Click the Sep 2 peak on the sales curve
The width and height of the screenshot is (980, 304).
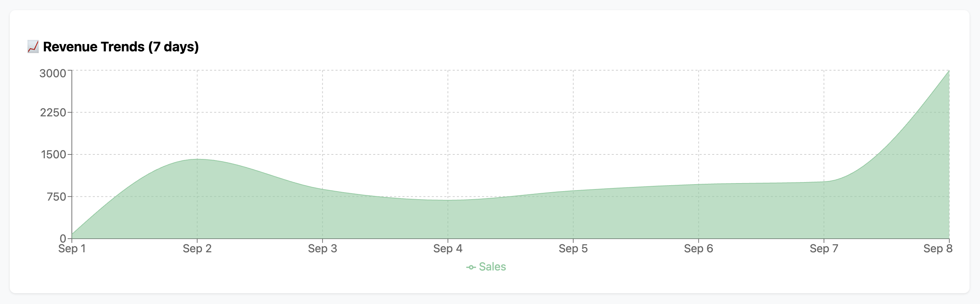(x=197, y=159)
